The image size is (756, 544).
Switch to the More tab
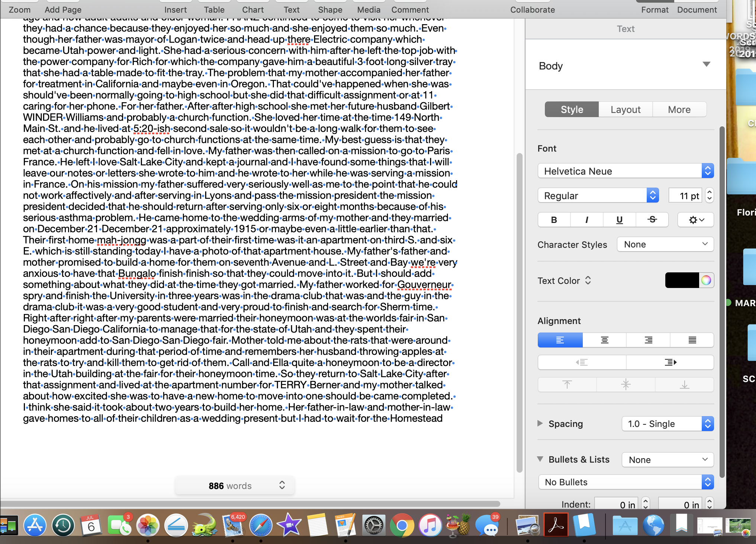679,110
